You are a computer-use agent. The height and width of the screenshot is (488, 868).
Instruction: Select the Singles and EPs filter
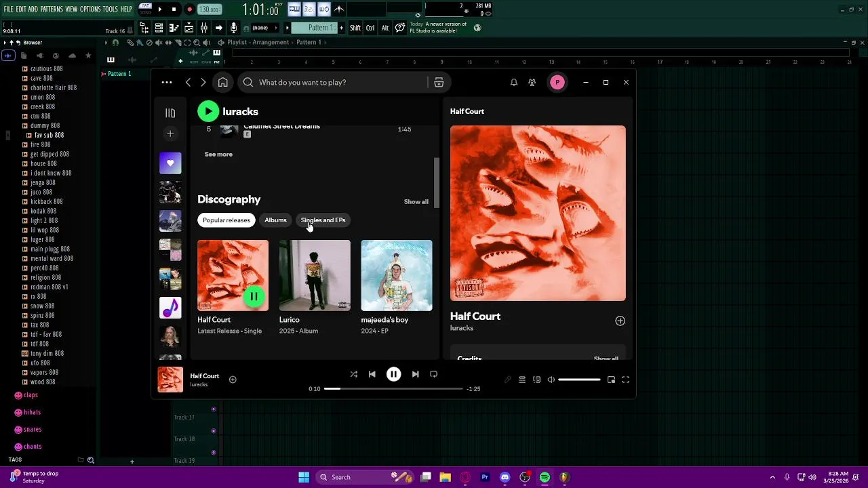coord(323,220)
